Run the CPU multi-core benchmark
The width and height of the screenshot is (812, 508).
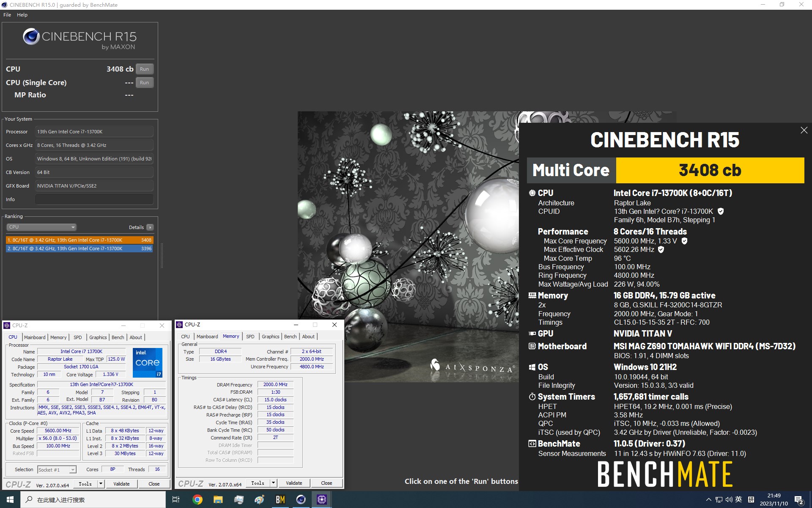click(145, 69)
